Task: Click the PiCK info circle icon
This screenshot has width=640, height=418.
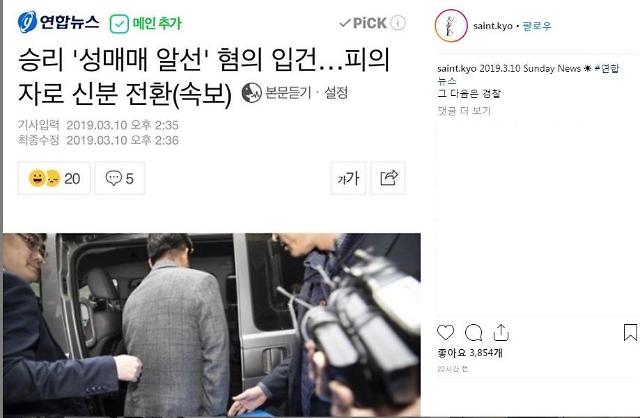Action: 398,23
